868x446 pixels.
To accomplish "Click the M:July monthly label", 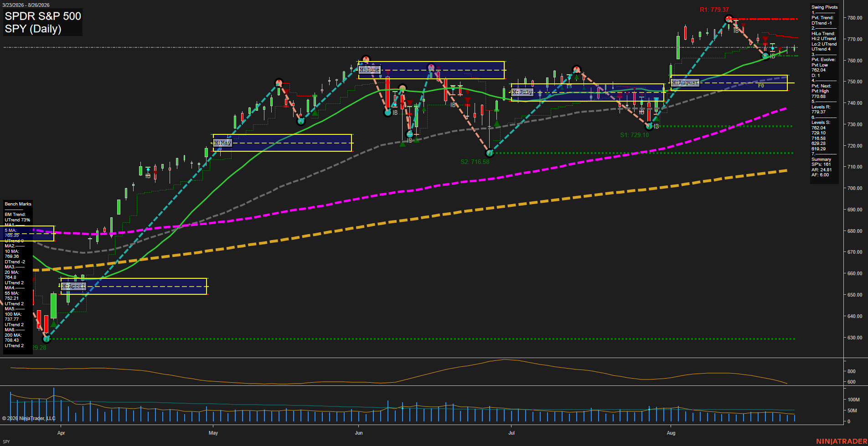I will [x=522, y=92].
